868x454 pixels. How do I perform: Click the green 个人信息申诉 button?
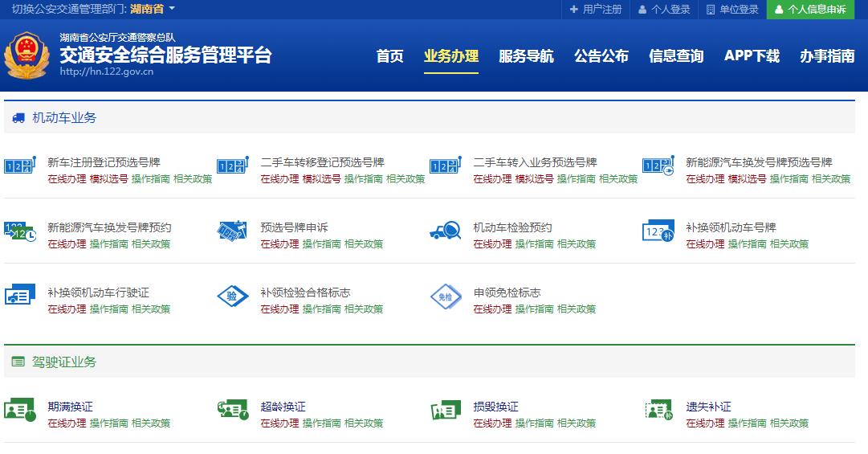[x=810, y=10]
